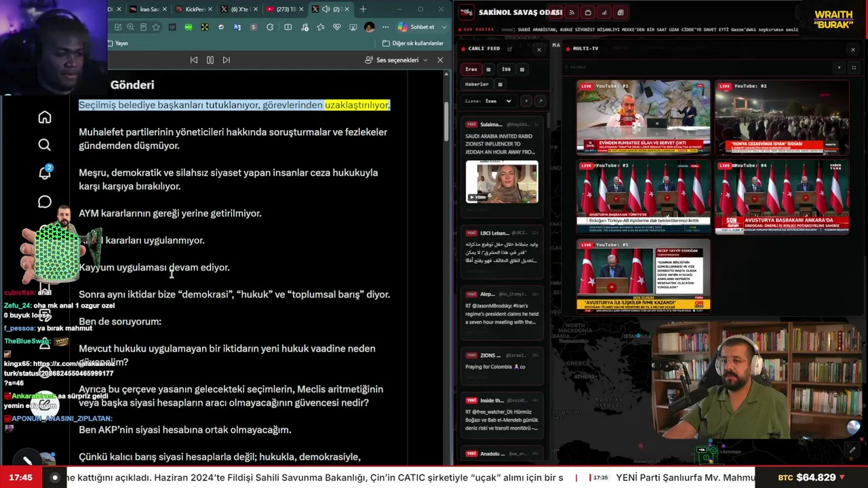
Task: Click the green HDX extension icon
Action: [189, 27]
